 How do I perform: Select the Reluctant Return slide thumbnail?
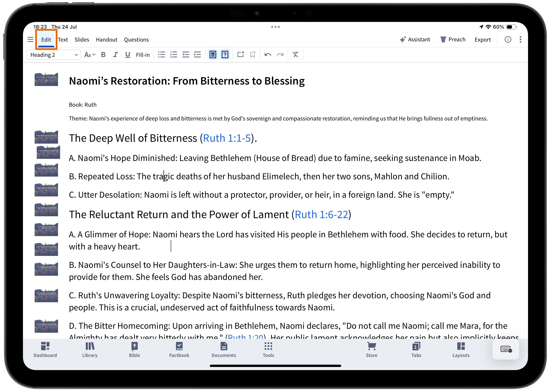[x=46, y=229]
